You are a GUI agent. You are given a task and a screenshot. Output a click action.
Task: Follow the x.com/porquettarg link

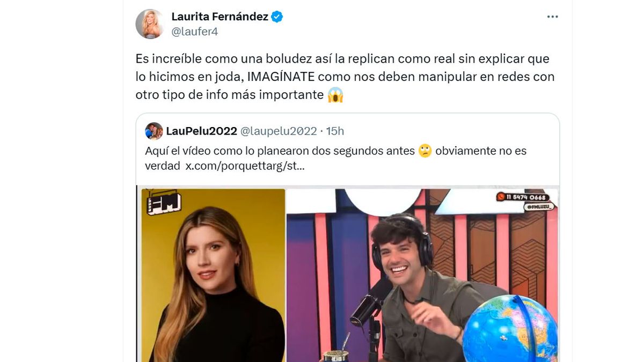(245, 166)
